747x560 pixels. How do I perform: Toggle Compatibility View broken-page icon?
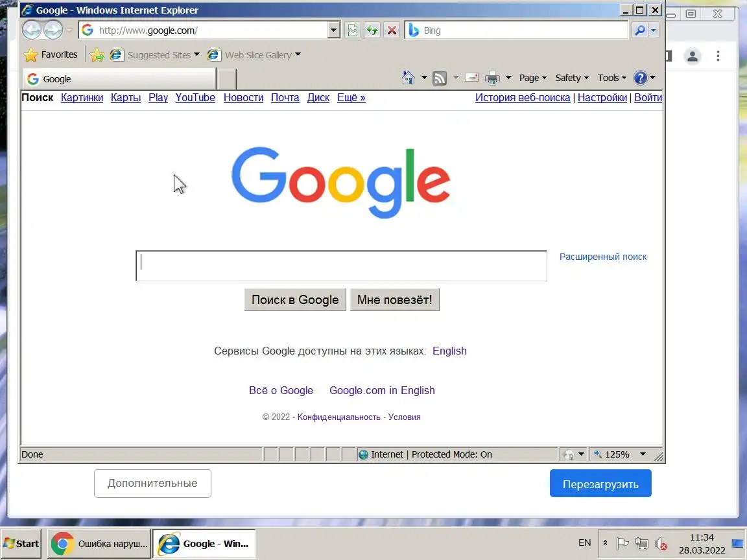pyautogui.click(x=353, y=30)
